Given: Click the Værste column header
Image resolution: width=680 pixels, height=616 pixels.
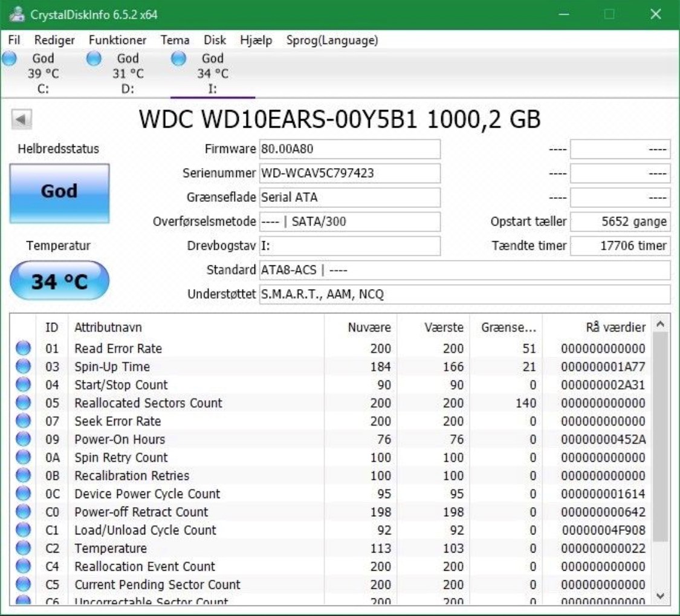Looking at the screenshot, I should [433, 327].
